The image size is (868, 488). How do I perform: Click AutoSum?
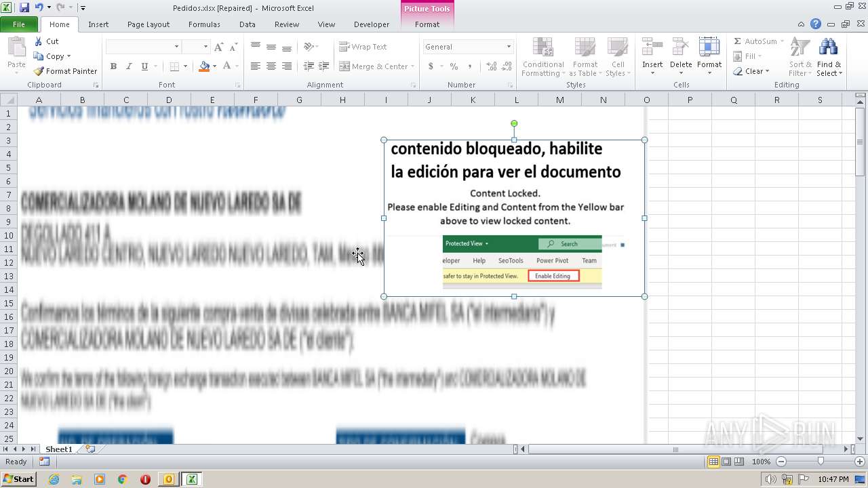(756, 41)
